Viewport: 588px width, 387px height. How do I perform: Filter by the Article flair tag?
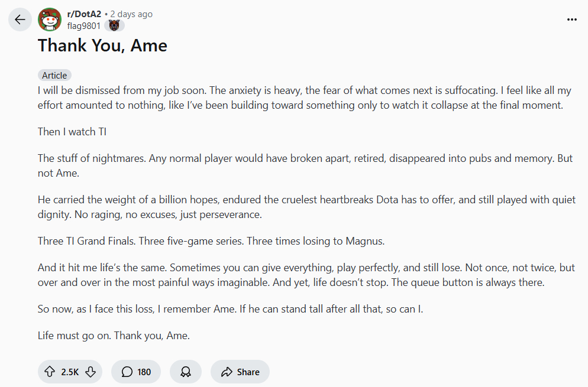tap(54, 75)
